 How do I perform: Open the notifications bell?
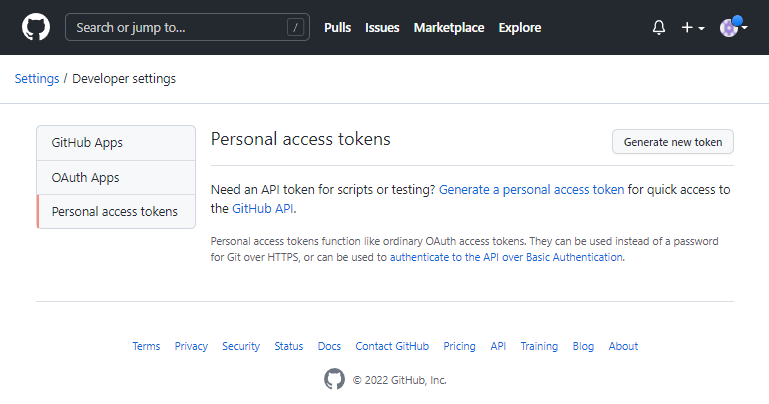pos(659,27)
